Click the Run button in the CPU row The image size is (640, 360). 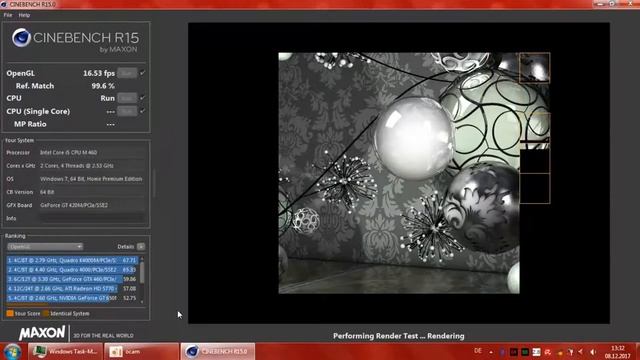[127, 98]
